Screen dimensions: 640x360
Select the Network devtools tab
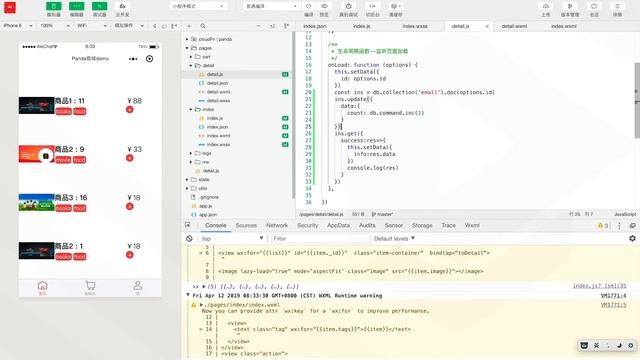(277, 225)
